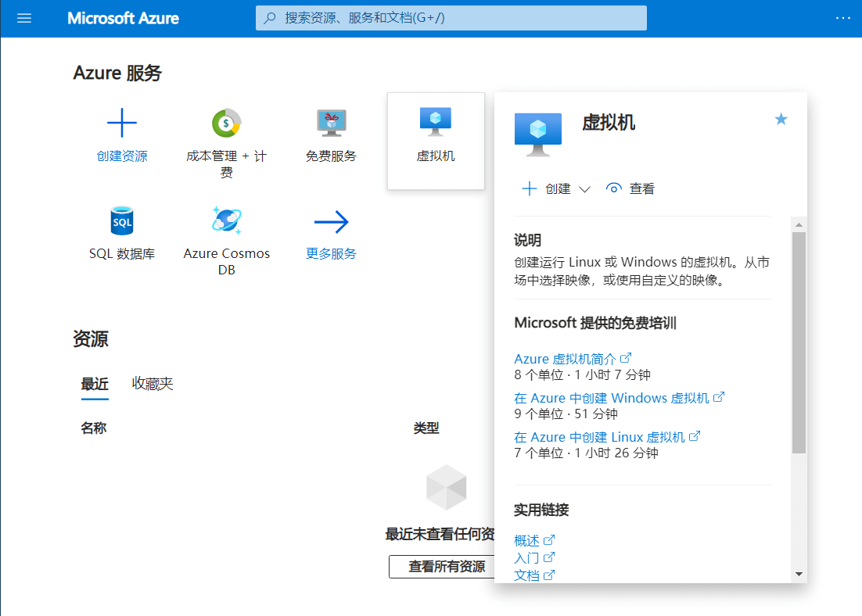Click the 创建资源 plus icon

(121, 123)
